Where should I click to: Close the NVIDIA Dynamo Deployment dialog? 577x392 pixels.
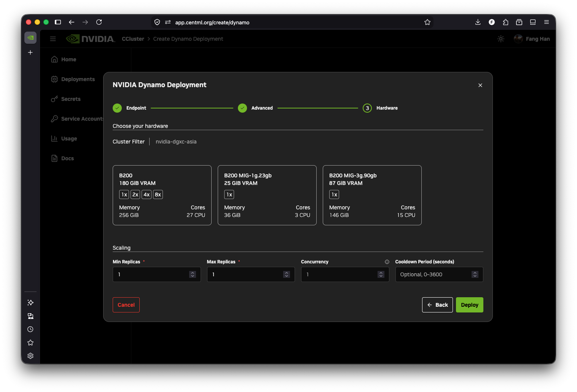pyautogui.click(x=480, y=85)
